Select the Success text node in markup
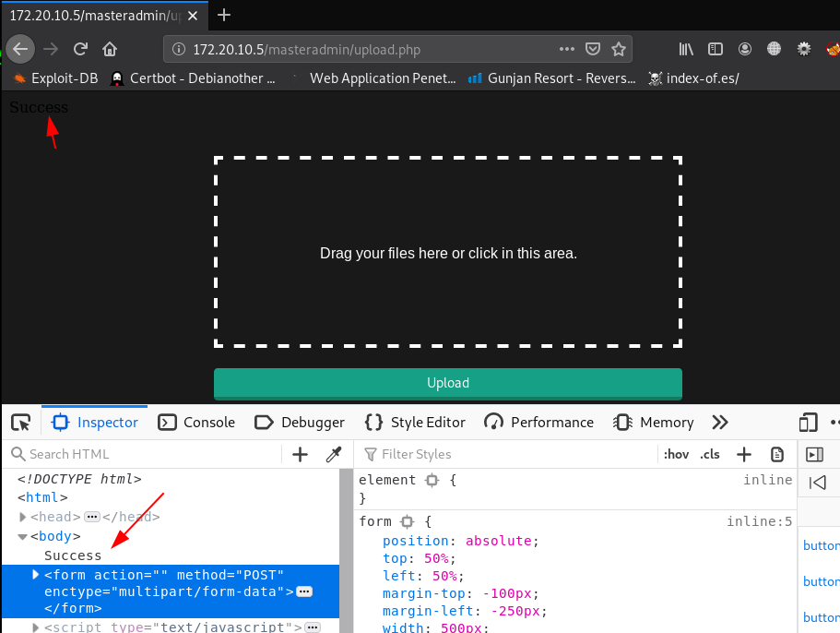This screenshot has height=633, width=840. [73, 555]
